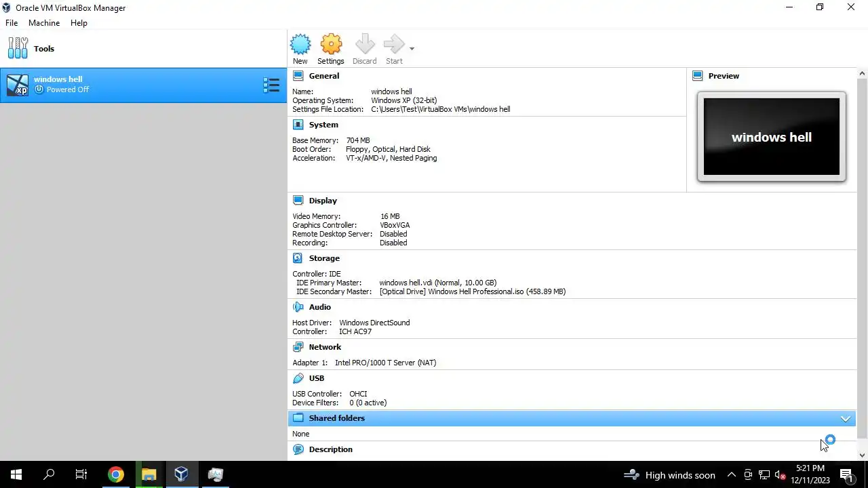Click the Audio section speaker icon
The height and width of the screenshot is (488, 868).
pyautogui.click(x=298, y=307)
